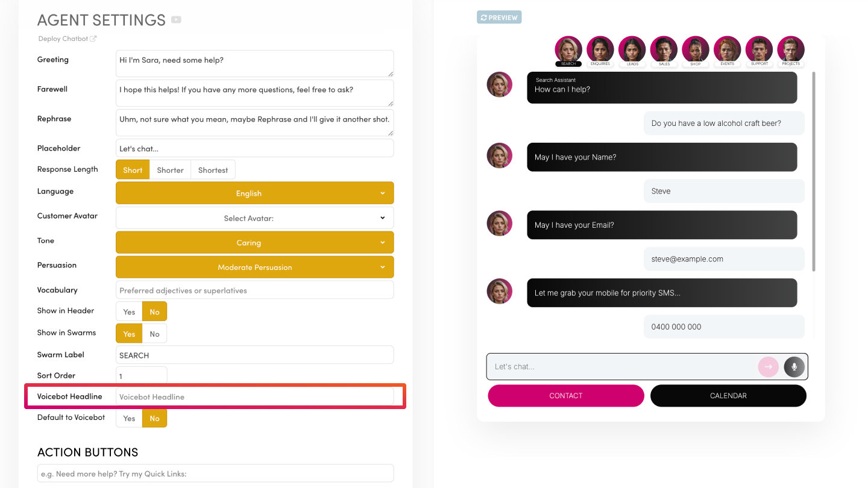Select the Enquiries agent avatar

600,49
